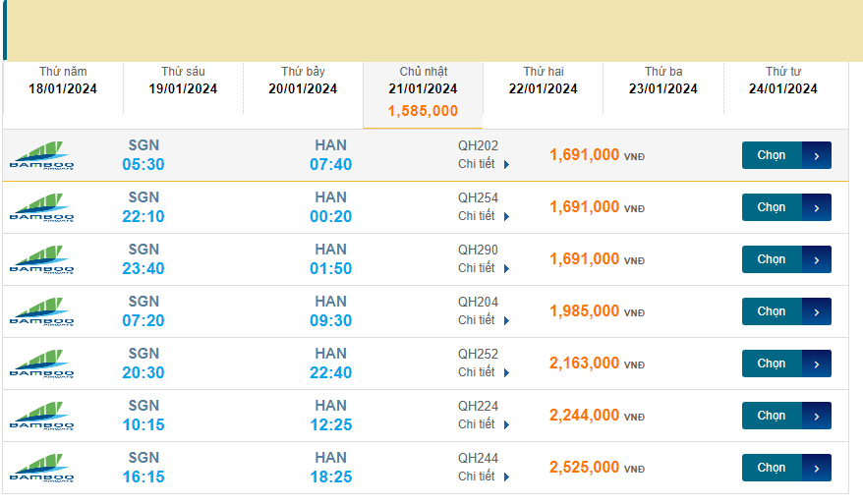This screenshot has height=504, width=863.
Task: Click arrow icon on QH252 Chọn button
Action: pyautogui.click(x=817, y=364)
